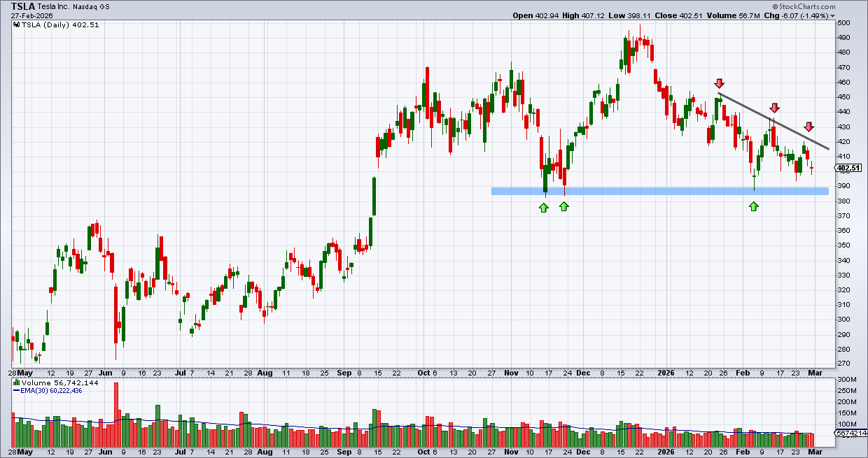Click the 300 price axis label
Image resolution: width=868 pixels, height=458 pixels.
tap(844, 319)
